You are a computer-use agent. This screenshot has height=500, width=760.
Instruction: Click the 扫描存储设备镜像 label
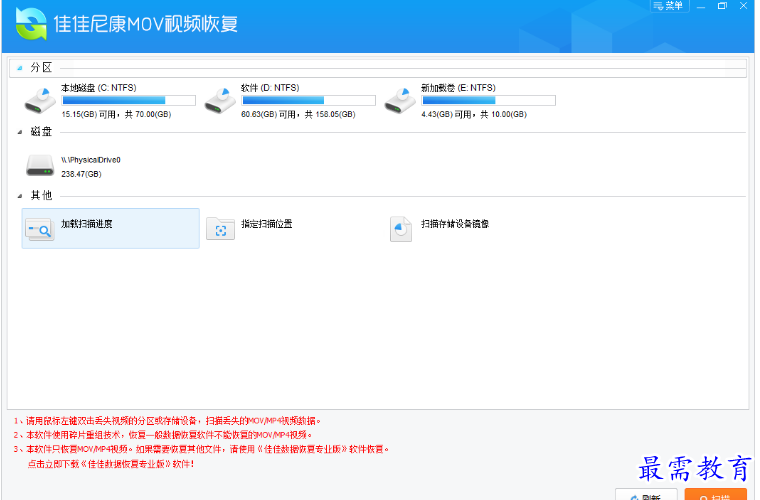click(x=455, y=224)
